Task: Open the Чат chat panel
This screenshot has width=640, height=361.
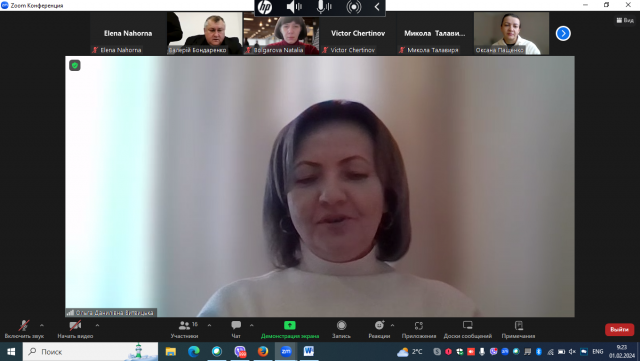Action: [x=236, y=329]
